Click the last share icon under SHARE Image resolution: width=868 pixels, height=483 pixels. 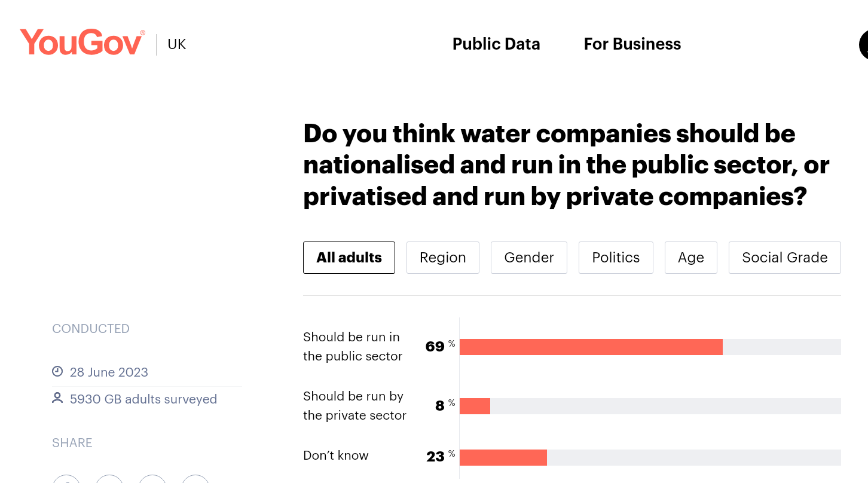195,479
